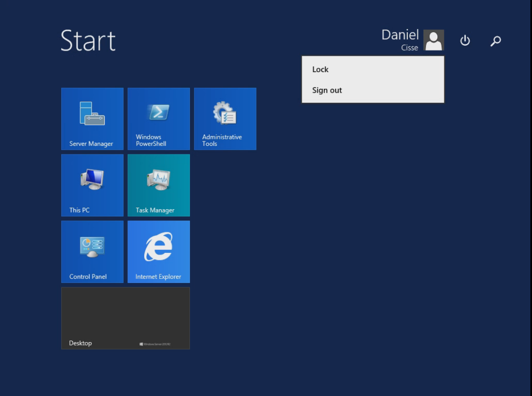532x396 pixels.
Task: Open search with the magnifier icon
Action: pos(496,41)
